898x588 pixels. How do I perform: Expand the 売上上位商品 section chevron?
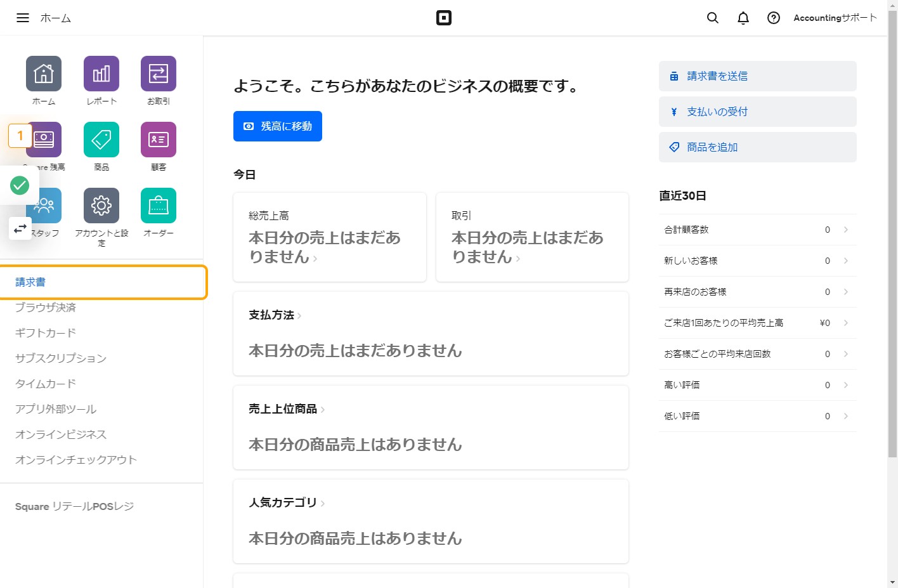pos(323,410)
